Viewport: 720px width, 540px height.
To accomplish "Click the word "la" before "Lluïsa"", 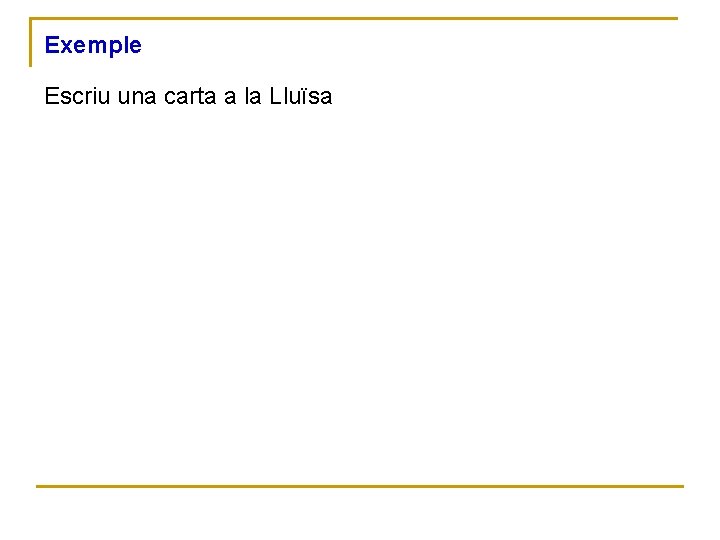I will click(253, 97).
